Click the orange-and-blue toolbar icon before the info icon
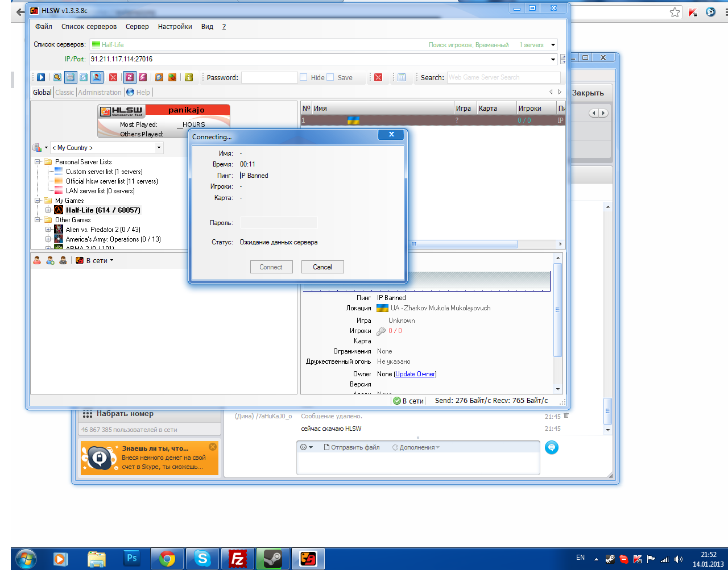 pos(159,77)
